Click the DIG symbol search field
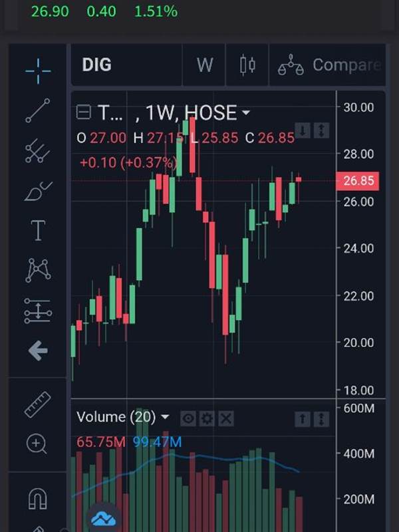399x532 pixels. [126, 65]
